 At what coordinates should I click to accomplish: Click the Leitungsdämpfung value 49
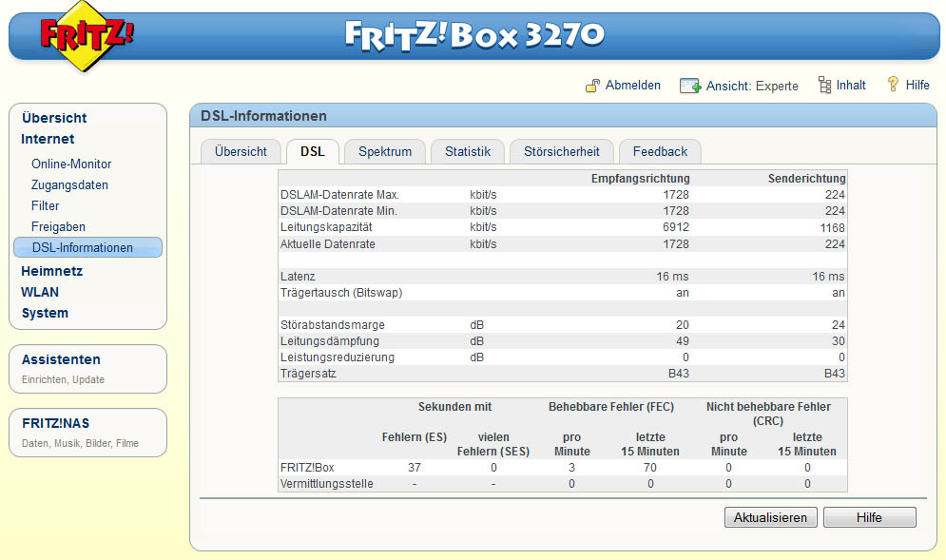click(683, 341)
